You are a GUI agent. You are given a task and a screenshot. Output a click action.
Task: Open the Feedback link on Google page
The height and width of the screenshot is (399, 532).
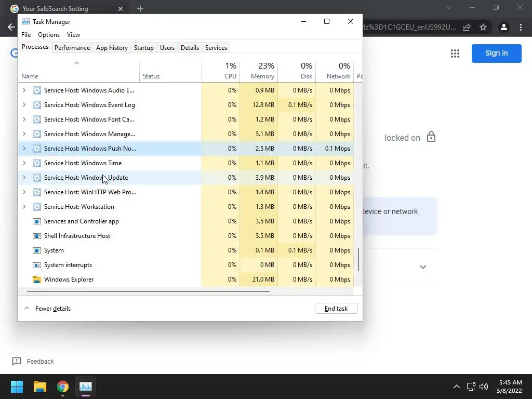coord(33,362)
